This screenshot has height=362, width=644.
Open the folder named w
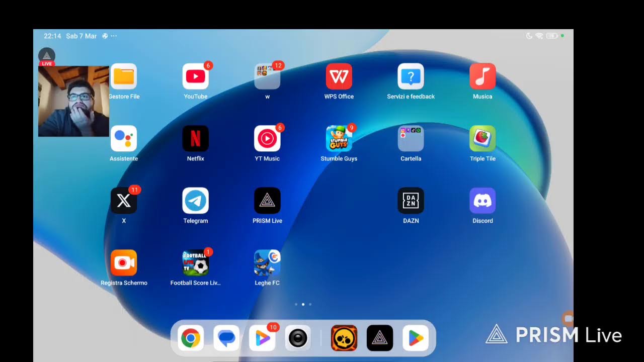click(x=267, y=76)
